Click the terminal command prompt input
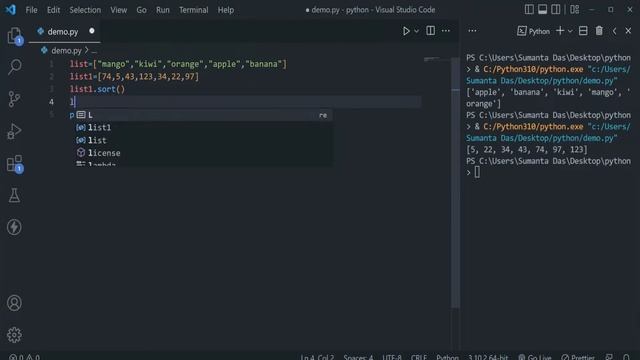This screenshot has width=640, height=360. click(x=477, y=173)
